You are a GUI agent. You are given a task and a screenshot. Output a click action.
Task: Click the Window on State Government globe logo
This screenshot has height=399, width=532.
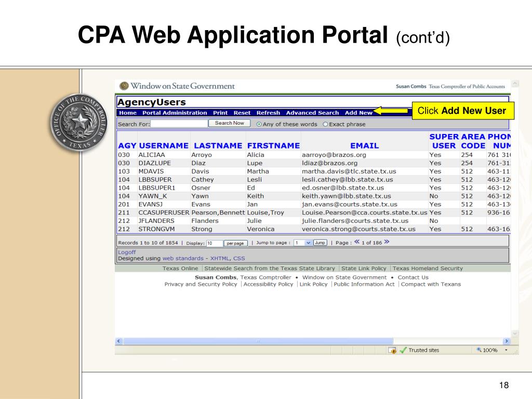pos(124,86)
